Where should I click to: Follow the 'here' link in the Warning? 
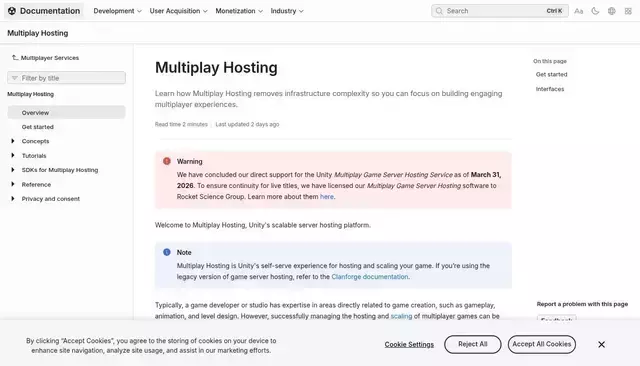click(327, 197)
